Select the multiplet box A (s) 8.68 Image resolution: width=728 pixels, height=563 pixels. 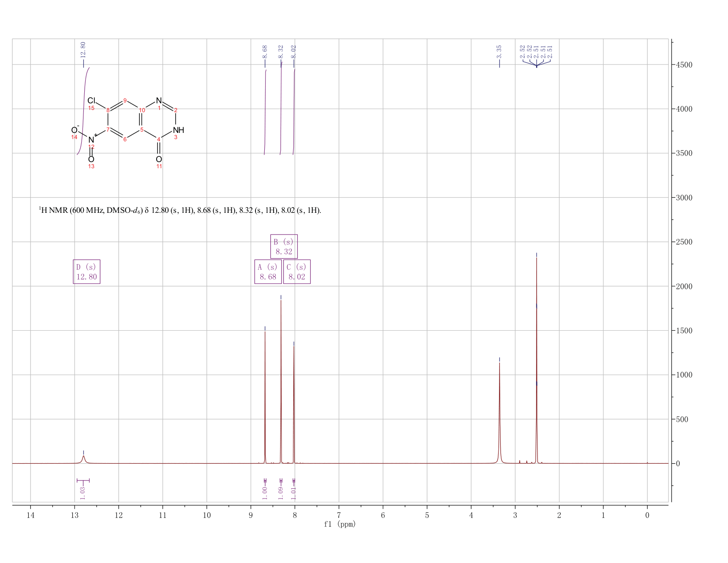click(268, 272)
